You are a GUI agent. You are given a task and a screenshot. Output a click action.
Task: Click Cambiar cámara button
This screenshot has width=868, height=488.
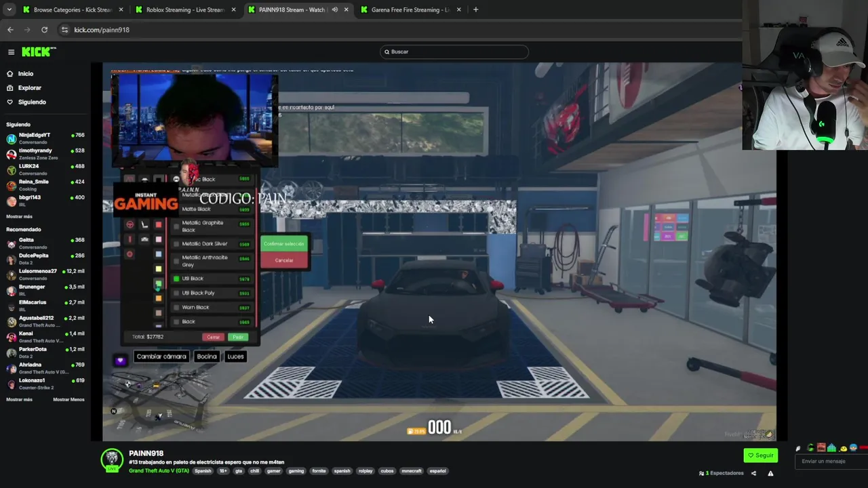pyautogui.click(x=161, y=357)
